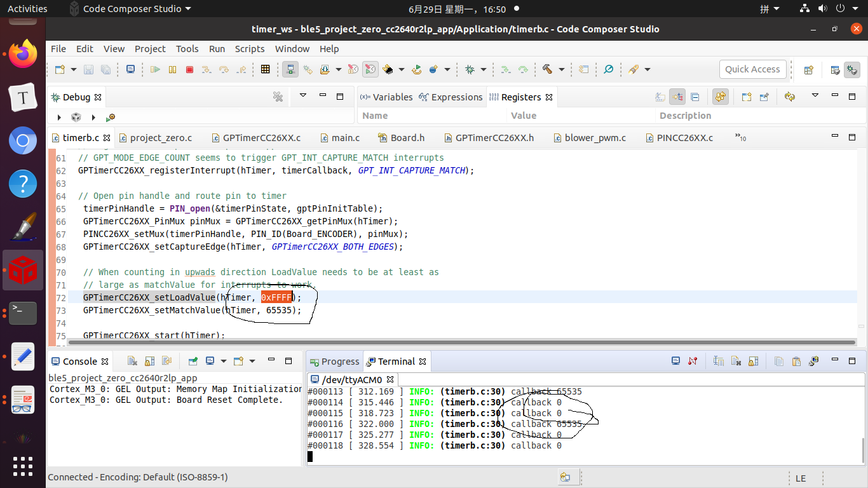Click Collapse All in Registers view
The image size is (868, 488).
point(695,97)
